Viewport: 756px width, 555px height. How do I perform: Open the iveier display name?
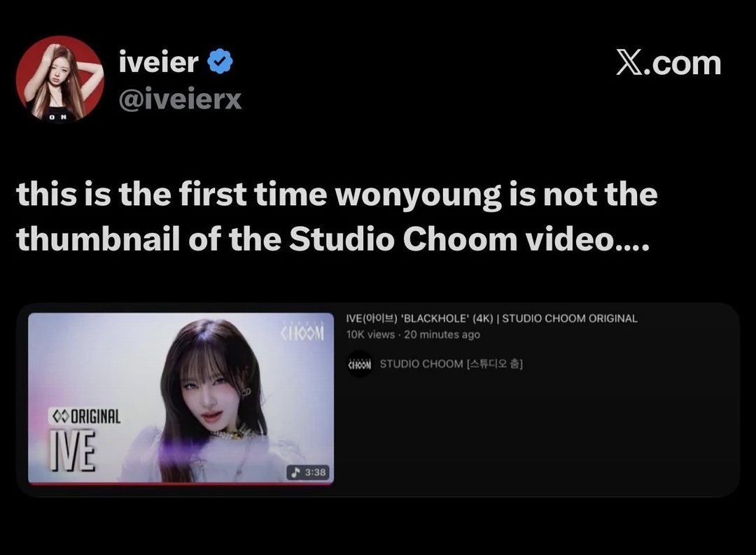[x=159, y=62]
